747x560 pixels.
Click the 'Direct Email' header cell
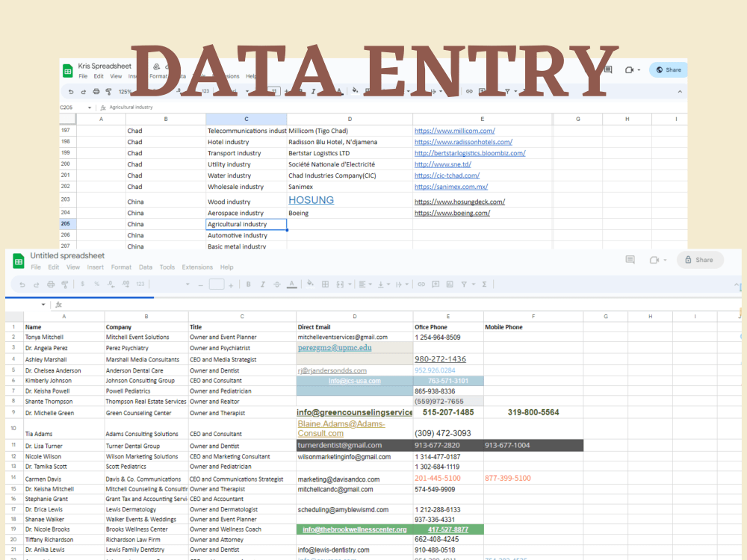(x=354, y=327)
